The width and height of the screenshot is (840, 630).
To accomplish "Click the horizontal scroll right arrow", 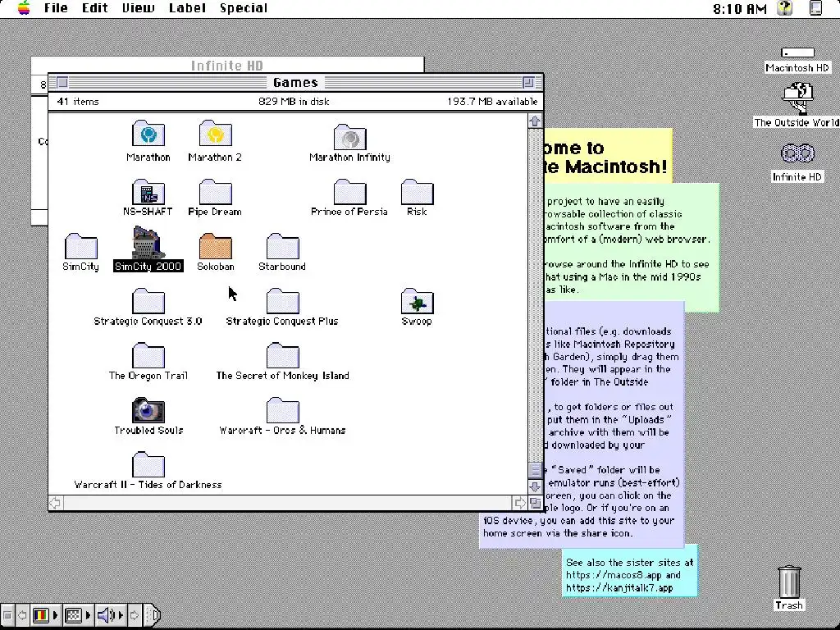I will (x=519, y=503).
